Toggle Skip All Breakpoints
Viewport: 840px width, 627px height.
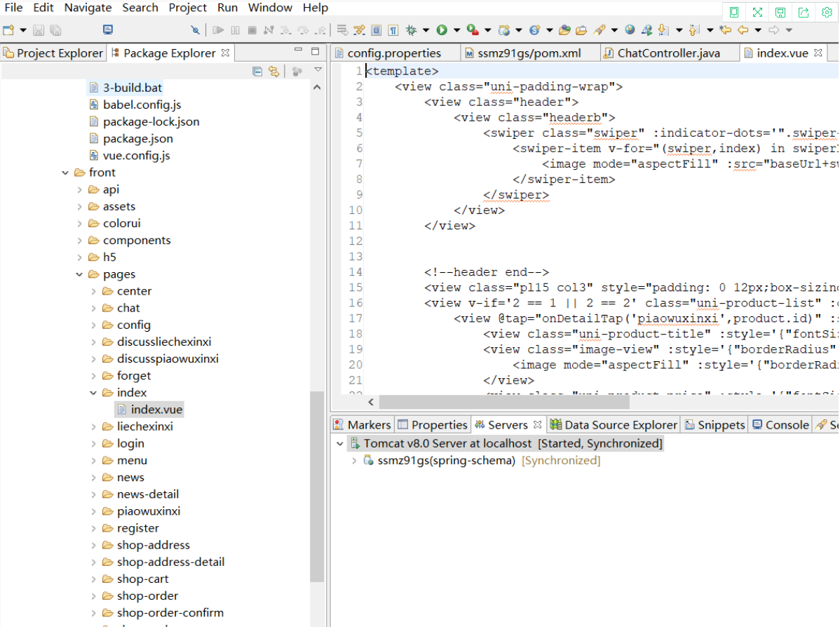(196, 30)
